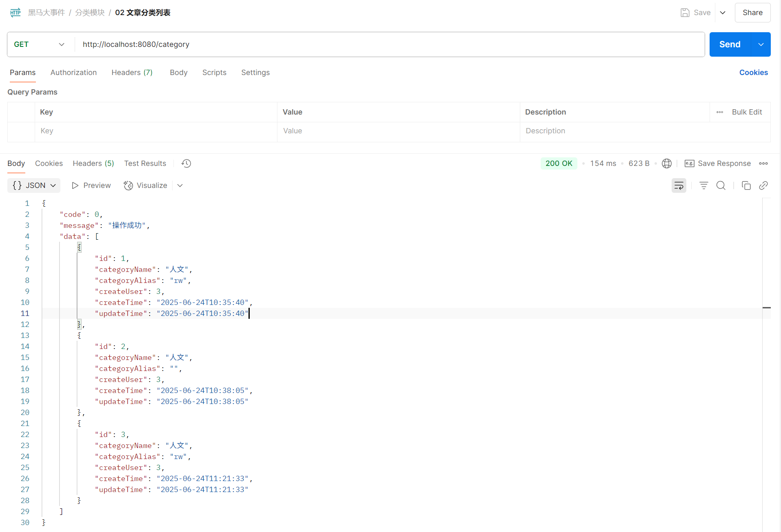This screenshot has height=532, width=781.
Task: Open search in response body
Action: point(721,185)
